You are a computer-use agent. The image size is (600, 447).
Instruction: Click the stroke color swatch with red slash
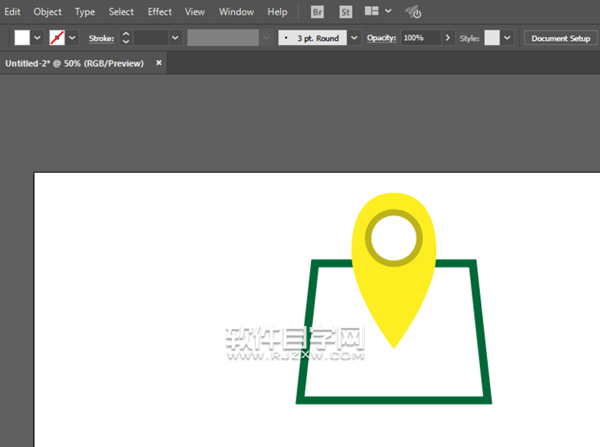point(57,38)
